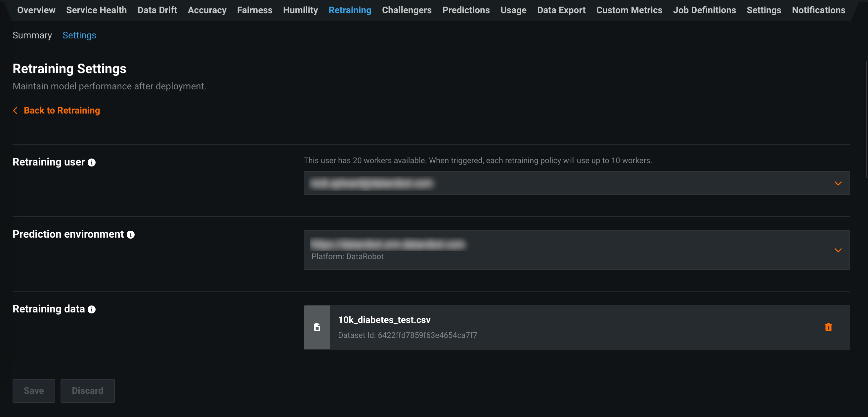Delete the 10k_diabetes_test.csv dataset with trash icon
The width and height of the screenshot is (868, 417).
pyautogui.click(x=828, y=327)
